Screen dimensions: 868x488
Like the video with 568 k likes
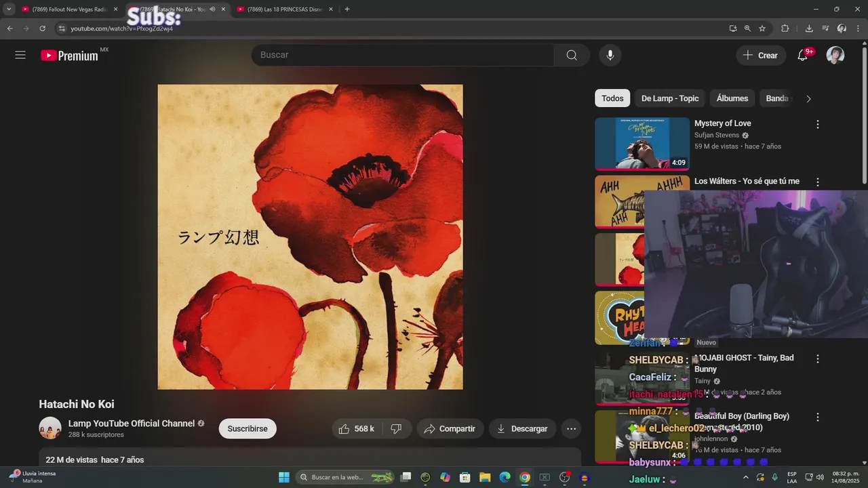(x=357, y=428)
